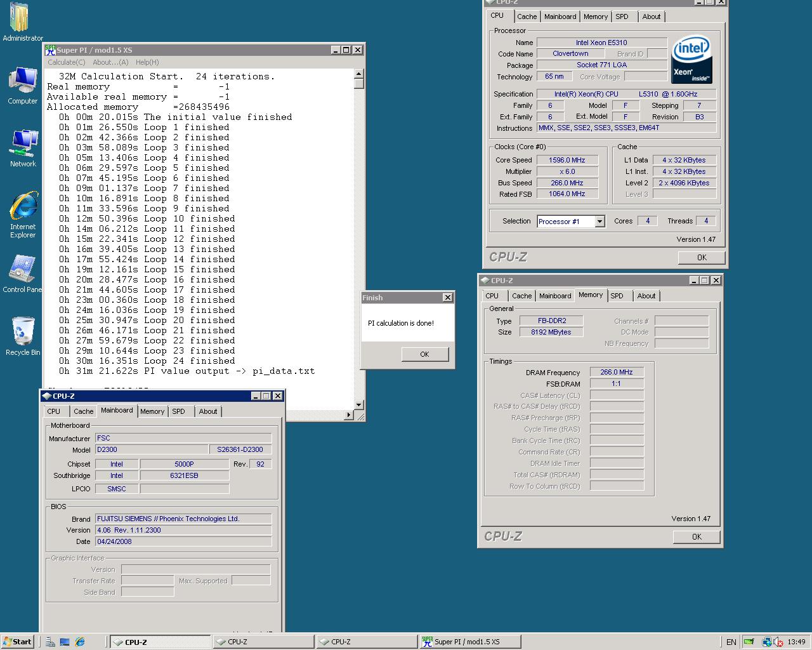The height and width of the screenshot is (650, 812).
Task: Select Mainboard tab in the Memory CPU-Z window
Action: pyautogui.click(x=555, y=296)
